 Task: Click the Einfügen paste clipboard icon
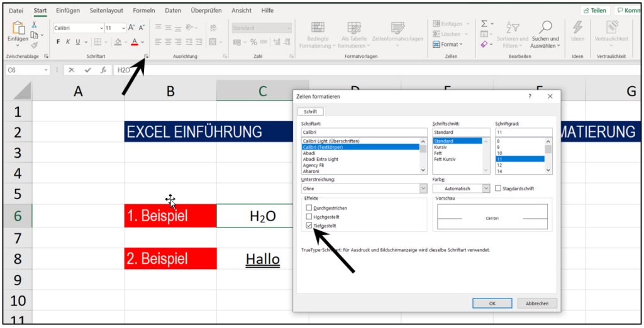tap(18, 28)
